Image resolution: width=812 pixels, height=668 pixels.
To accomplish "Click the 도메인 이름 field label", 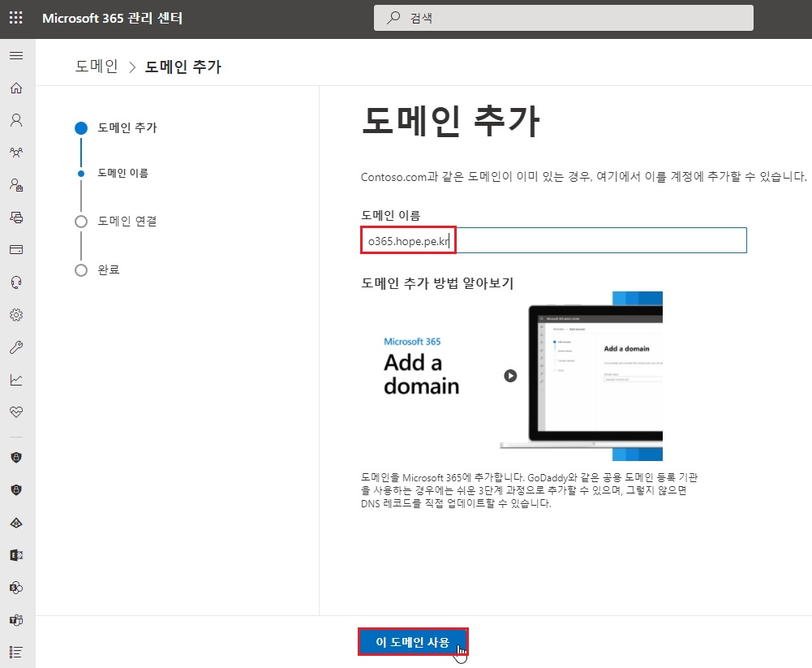I will [x=390, y=215].
